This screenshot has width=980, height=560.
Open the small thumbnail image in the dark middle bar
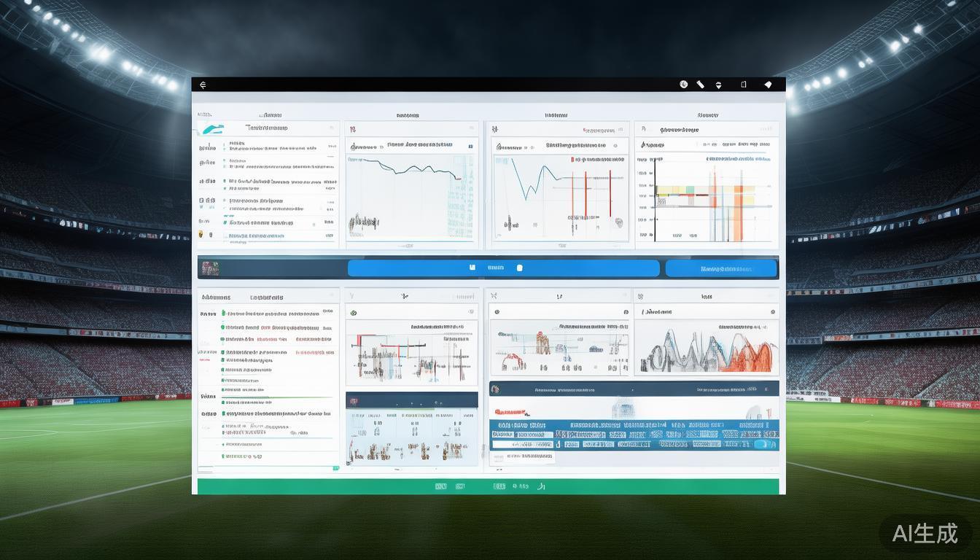click(x=210, y=268)
